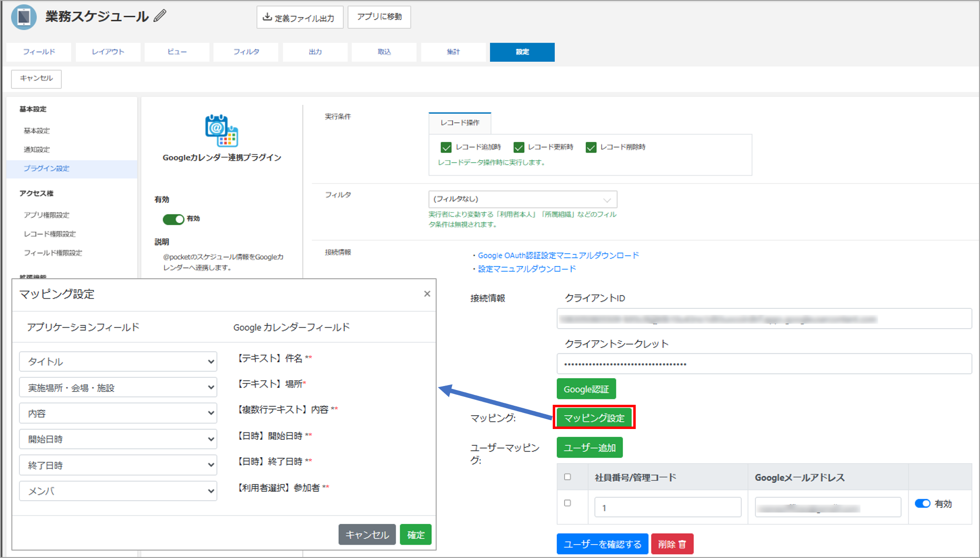Viewport: 980px width, 558px height.
Task: Open Google OAuth認証設定マニュアルダウンロード link
Action: pos(558,256)
